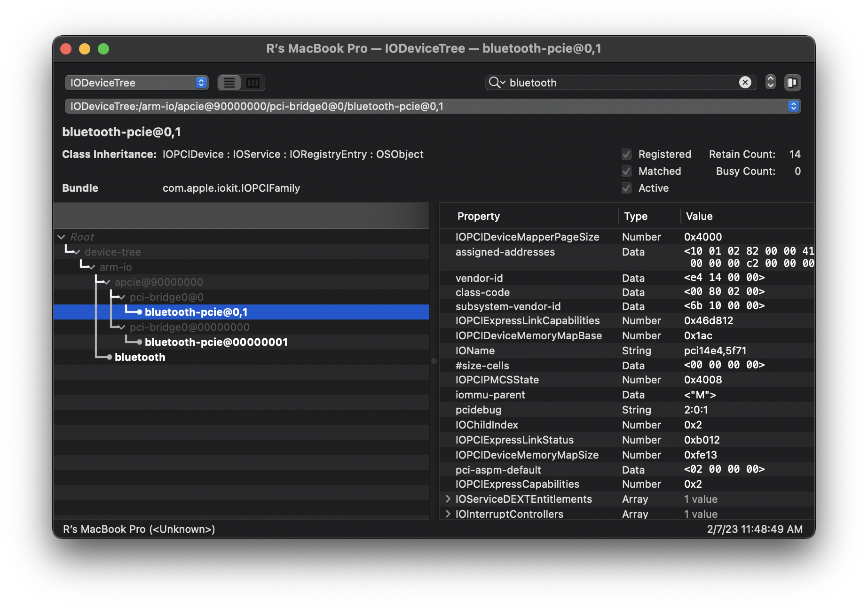This screenshot has height=608, width=868.
Task: Click the IOName value pci14e4,5f71
Action: (715, 351)
